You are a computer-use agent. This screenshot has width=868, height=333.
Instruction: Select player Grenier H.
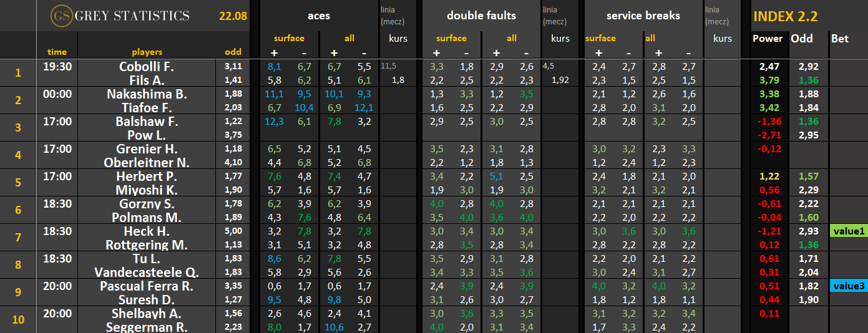[x=147, y=148]
